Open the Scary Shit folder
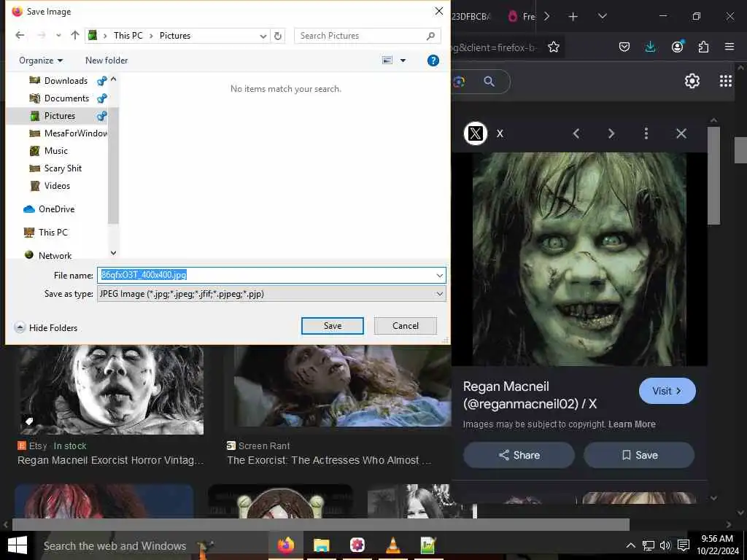The height and width of the screenshot is (560, 747). coord(63,168)
